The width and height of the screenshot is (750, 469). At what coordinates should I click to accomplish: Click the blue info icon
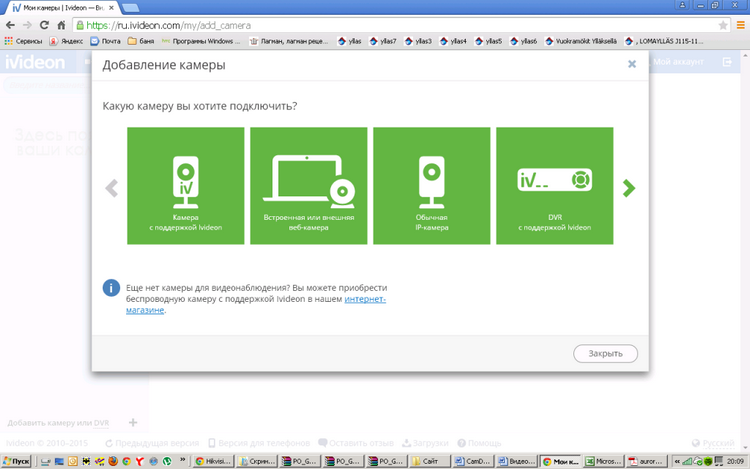[111, 288]
